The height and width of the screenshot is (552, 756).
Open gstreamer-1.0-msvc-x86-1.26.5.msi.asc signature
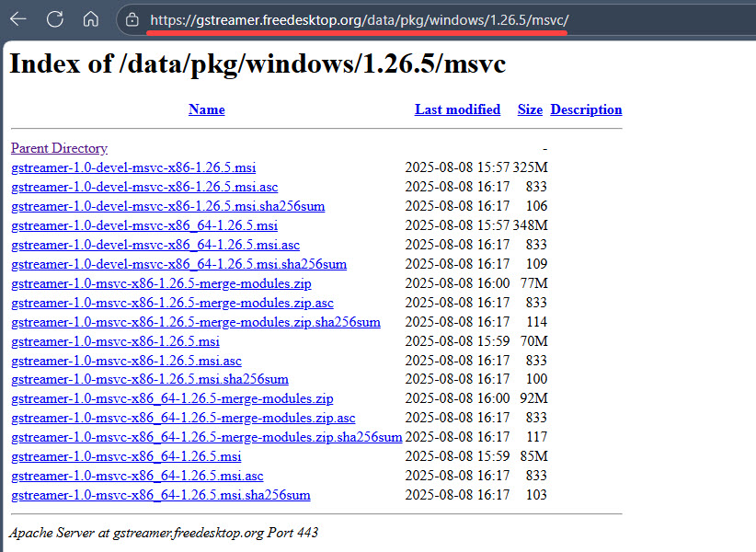[126, 361]
